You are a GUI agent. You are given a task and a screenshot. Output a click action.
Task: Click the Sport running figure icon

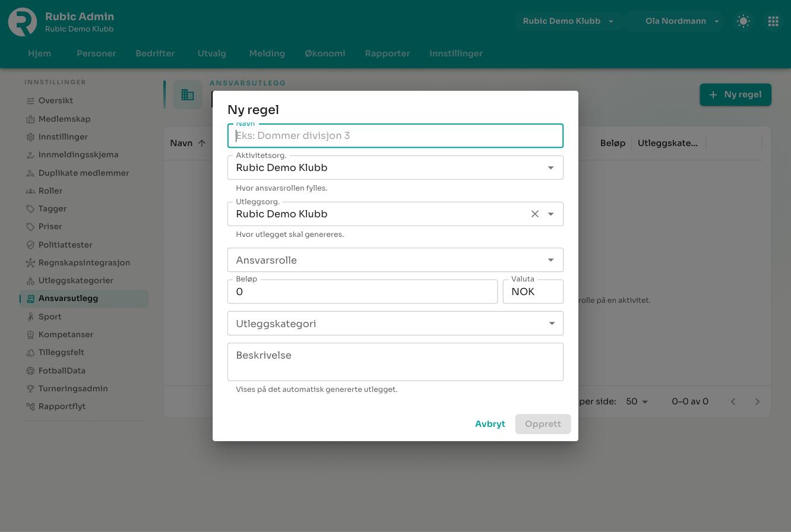[x=30, y=317]
